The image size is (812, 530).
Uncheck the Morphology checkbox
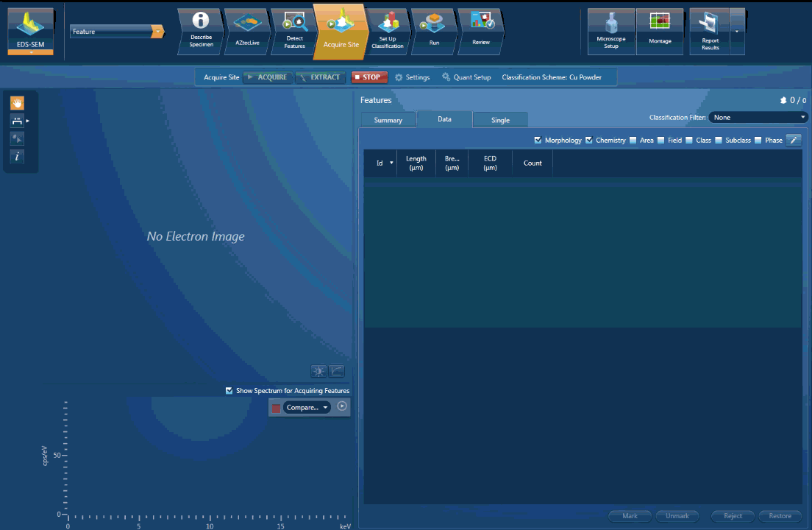(538, 140)
